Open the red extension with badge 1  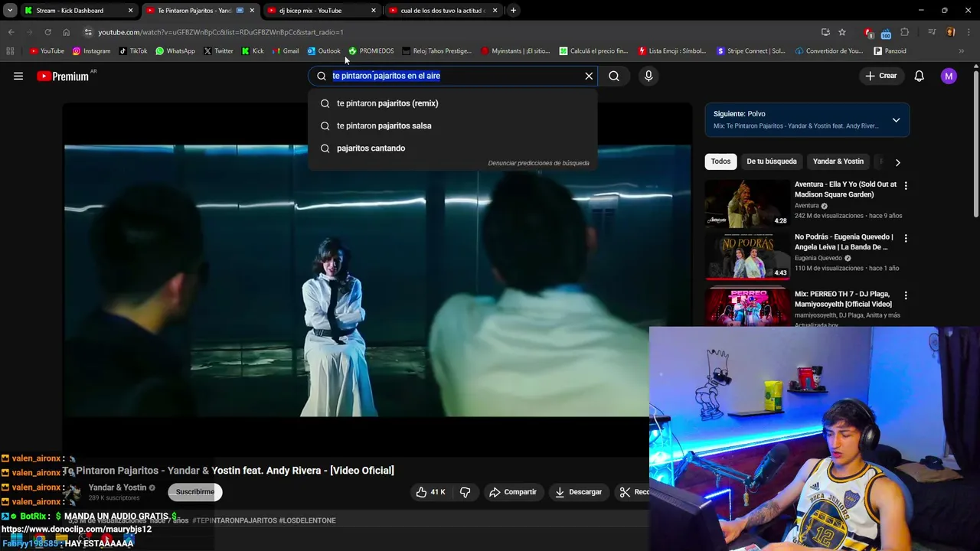[x=868, y=32]
